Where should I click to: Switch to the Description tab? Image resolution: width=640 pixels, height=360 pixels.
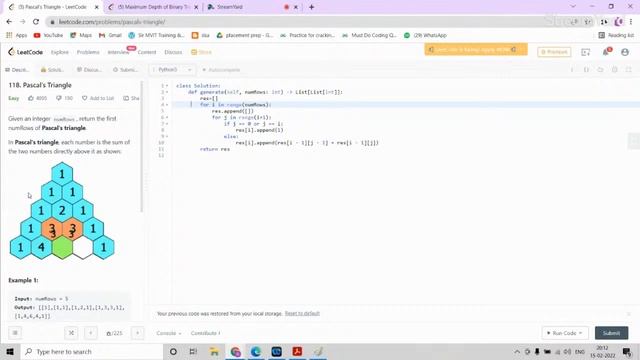(17, 70)
